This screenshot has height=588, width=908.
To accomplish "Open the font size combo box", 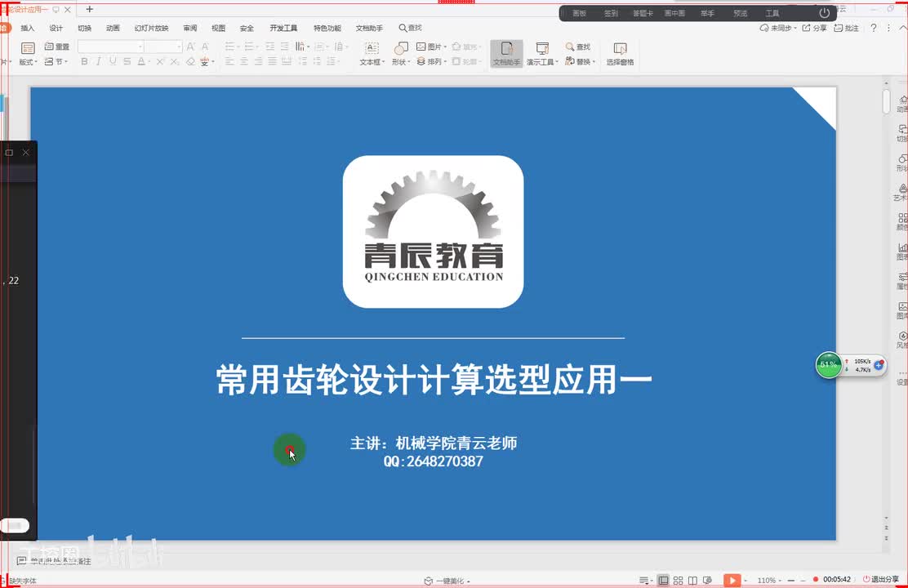I will pos(164,47).
